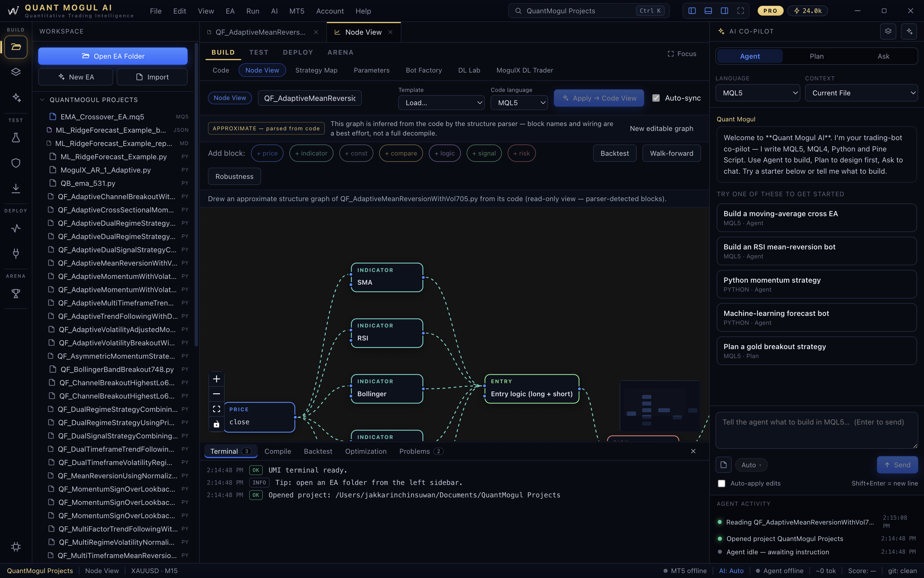Open the Auto model selector dropdown
The width and height of the screenshot is (924, 578).
pos(751,465)
